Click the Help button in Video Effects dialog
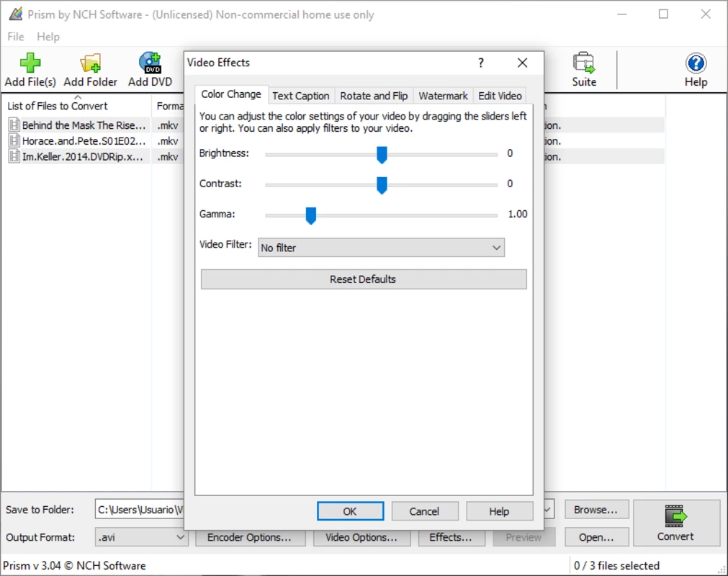 [499, 511]
